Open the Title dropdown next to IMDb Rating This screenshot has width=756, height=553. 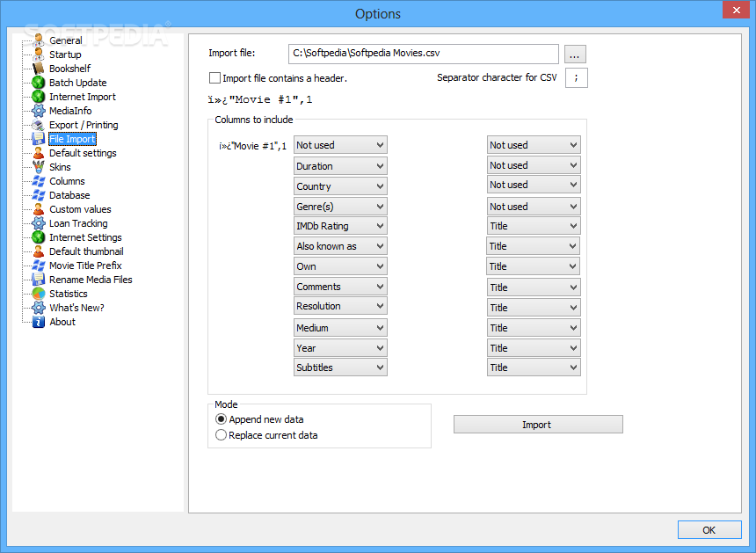[534, 226]
